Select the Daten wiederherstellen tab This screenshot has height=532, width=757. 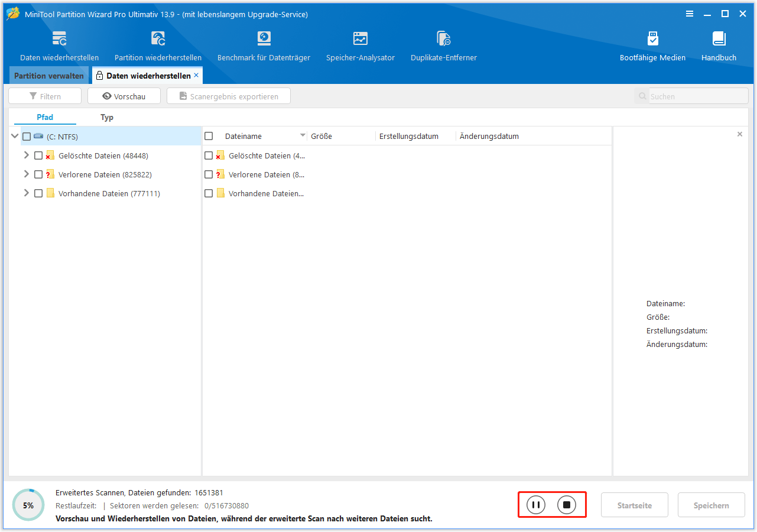147,76
